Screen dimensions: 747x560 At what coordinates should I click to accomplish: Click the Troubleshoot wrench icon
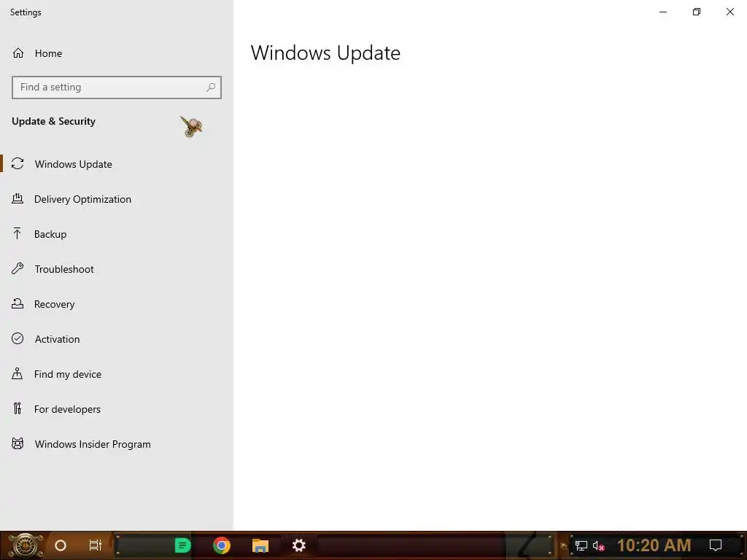[18, 268]
